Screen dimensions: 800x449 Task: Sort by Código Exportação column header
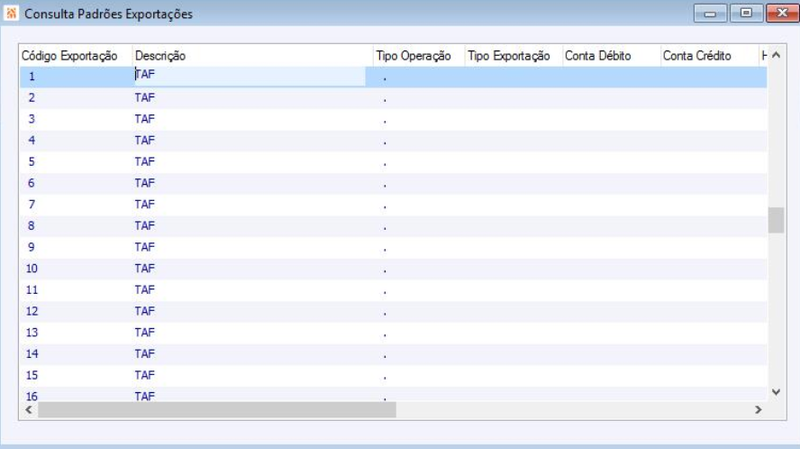76,56
